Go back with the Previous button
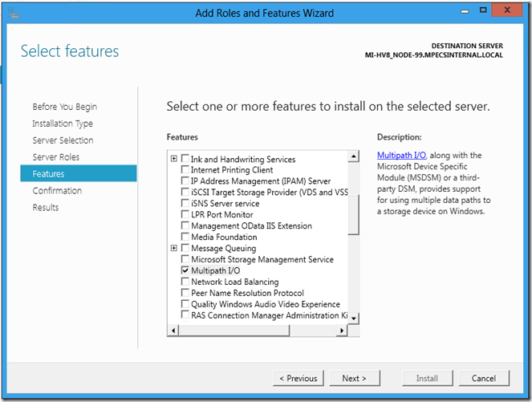Screen dimensions: 532x402 (x=298, y=378)
